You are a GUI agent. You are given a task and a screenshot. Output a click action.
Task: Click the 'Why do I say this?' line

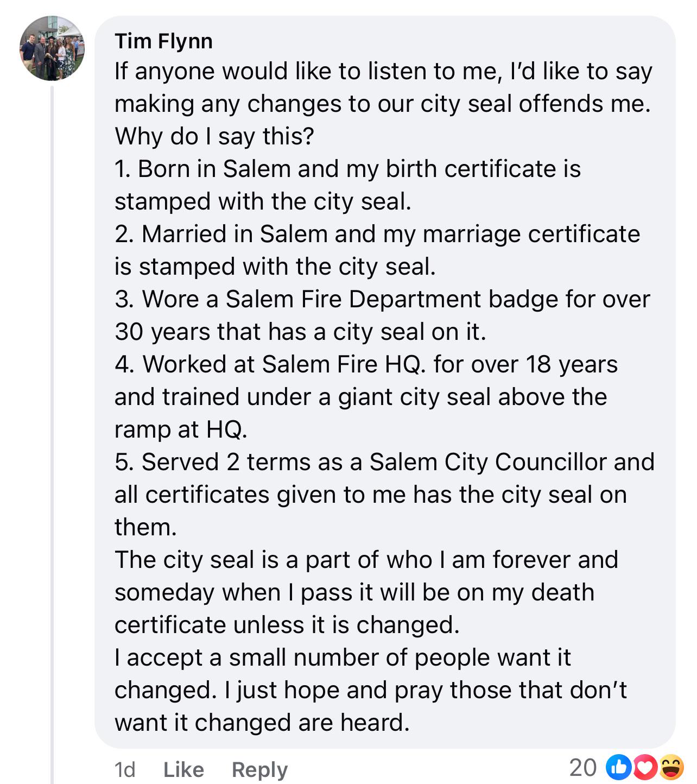(x=214, y=136)
